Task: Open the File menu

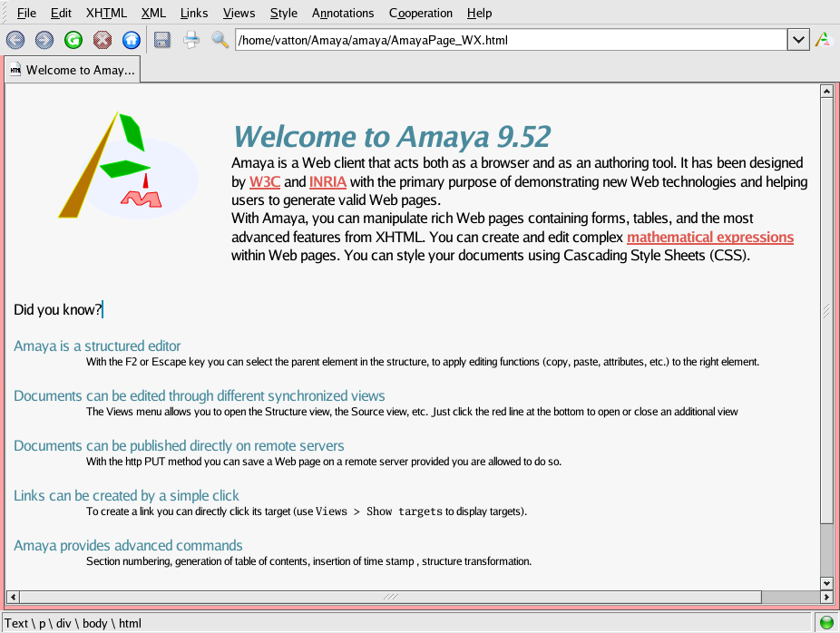Action: 26,13
